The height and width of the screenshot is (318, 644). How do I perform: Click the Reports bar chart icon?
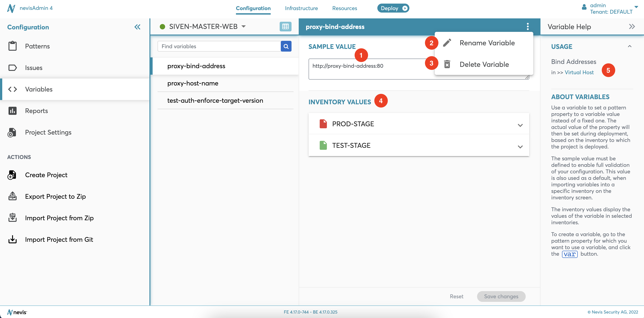pyautogui.click(x=12, y=111)
